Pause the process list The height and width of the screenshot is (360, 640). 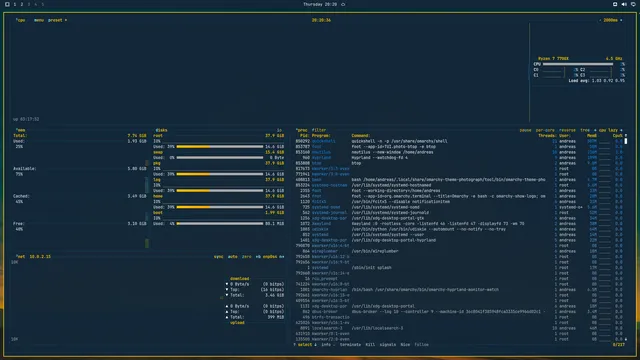point(525,130)
